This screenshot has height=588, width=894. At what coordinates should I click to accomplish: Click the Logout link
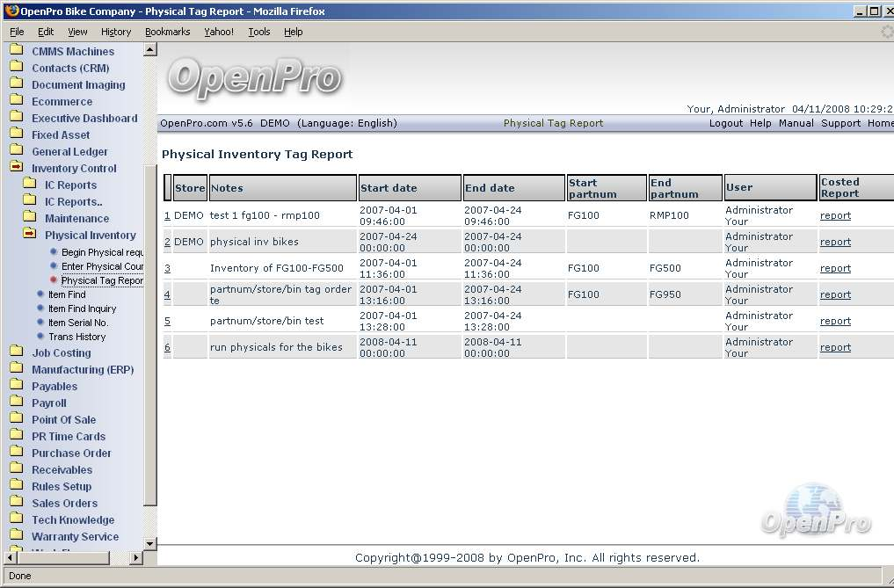(x=725, y=123)
